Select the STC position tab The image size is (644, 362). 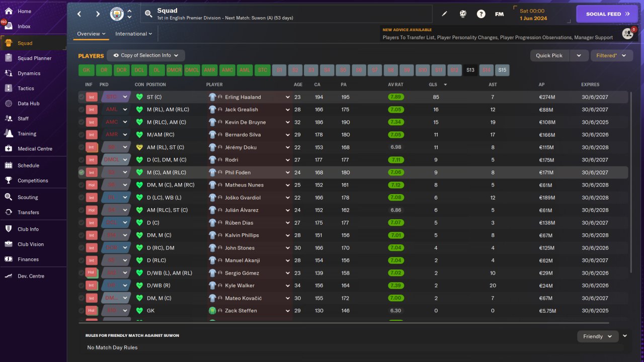point(262,70)
